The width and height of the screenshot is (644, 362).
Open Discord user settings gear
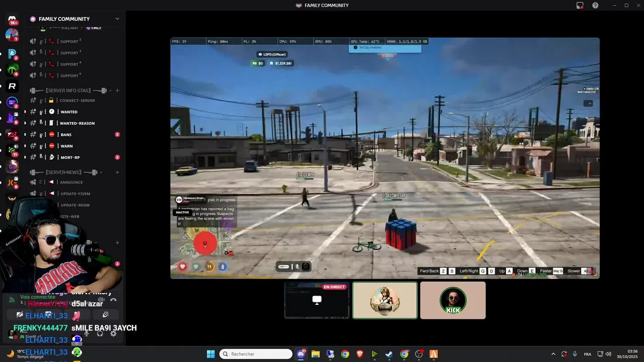pos(113,333)
